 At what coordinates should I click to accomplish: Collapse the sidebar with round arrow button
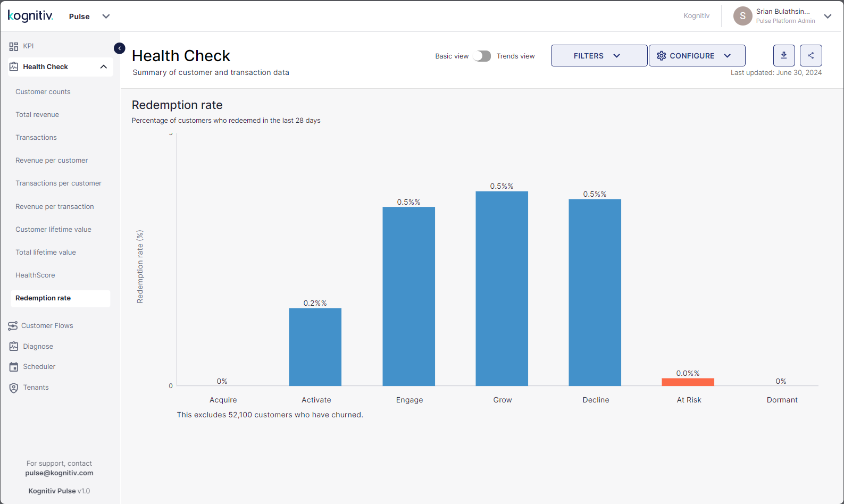(120, 48)
